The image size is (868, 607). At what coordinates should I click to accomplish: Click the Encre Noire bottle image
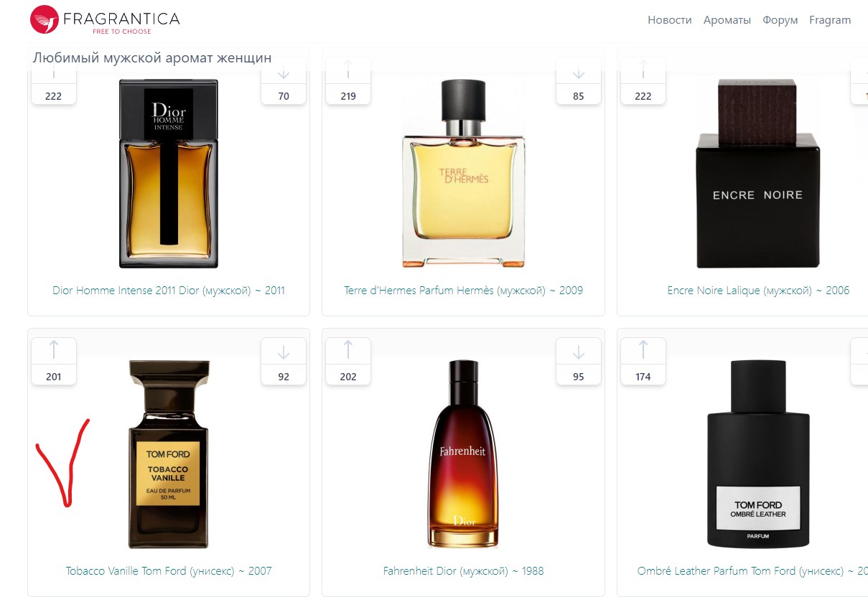point(758,173)
